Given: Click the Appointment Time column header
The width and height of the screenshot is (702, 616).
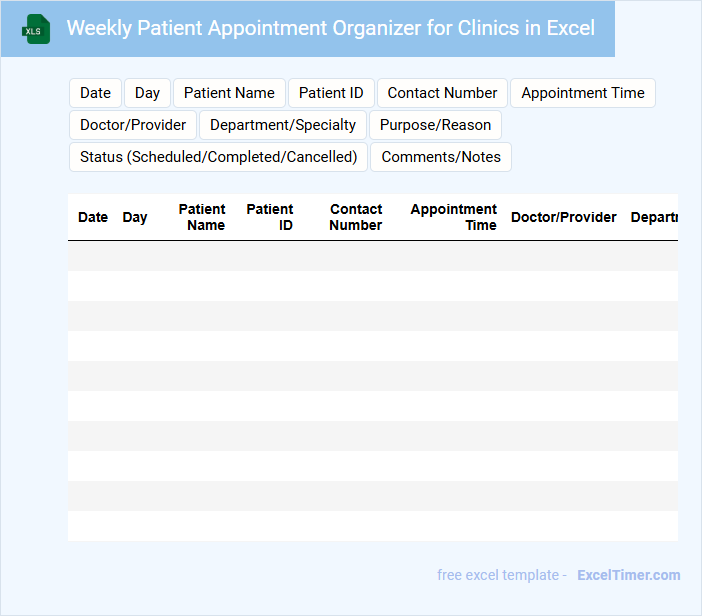Looking at the screenshot, I should coord(454,217).
